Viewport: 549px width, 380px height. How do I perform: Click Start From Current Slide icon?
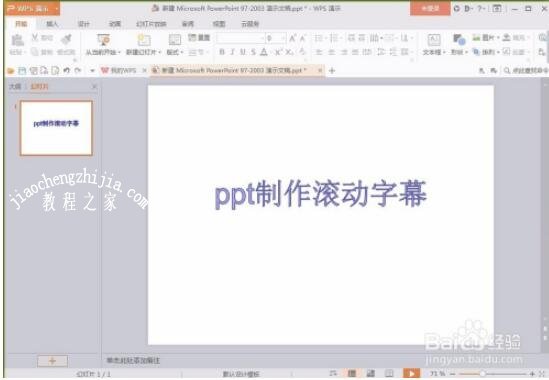[104, 40]
